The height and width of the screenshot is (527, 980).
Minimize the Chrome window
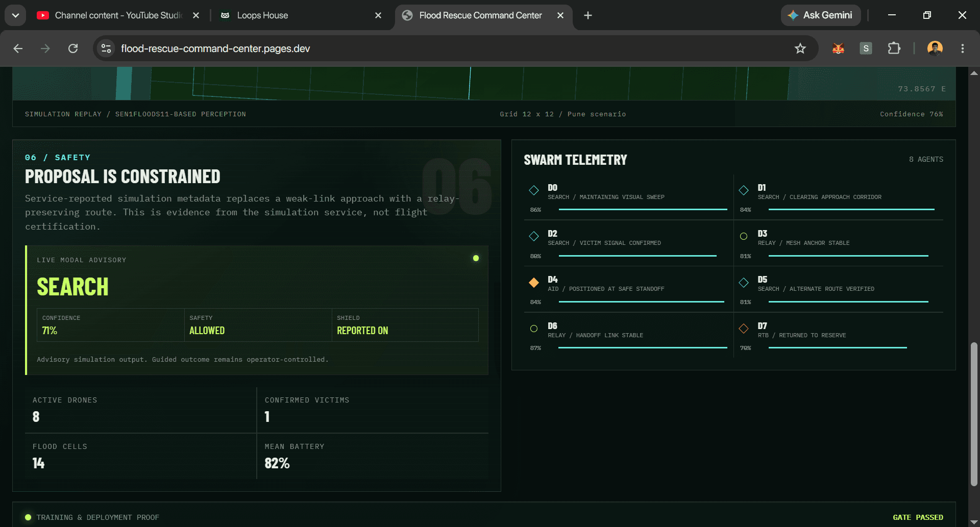pyautogui.click(x=892, y=15)
